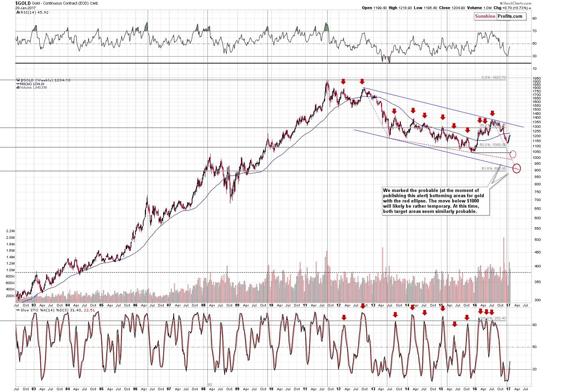Click the blue MA(60) line swatch
The image size is (564, 392).
[18, 84]
